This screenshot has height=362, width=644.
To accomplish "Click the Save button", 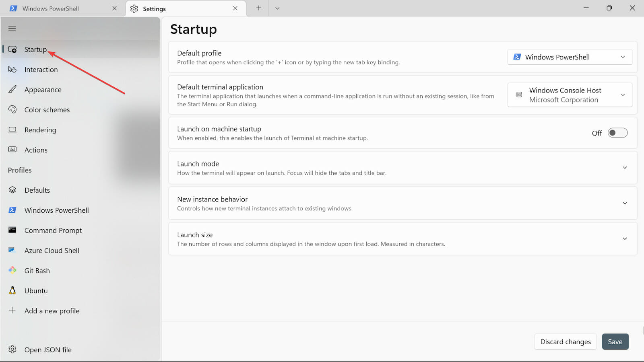I will 615,342.
